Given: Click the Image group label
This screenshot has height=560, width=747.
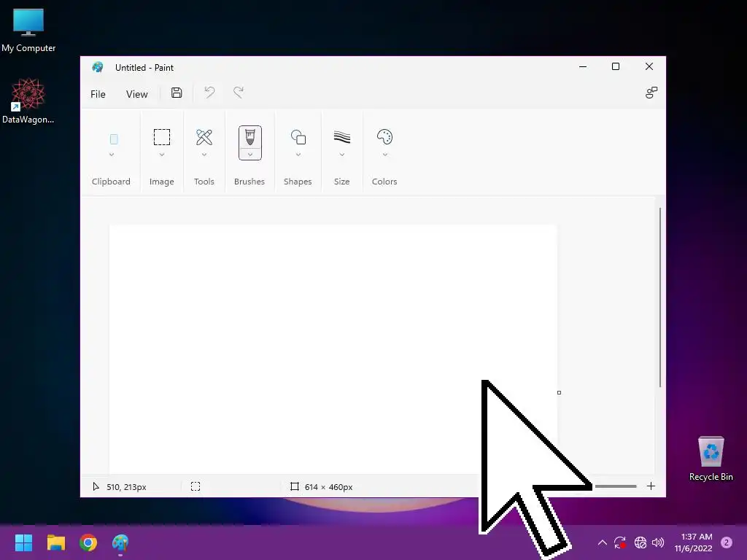Looking at the screenshot, I should 161,182.
